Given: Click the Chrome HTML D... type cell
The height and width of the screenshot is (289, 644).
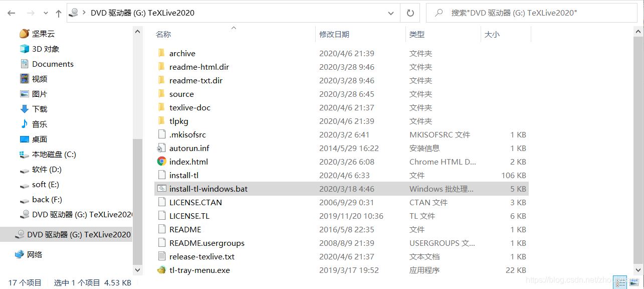Looking at the screenshot, I should coord(443,162).
